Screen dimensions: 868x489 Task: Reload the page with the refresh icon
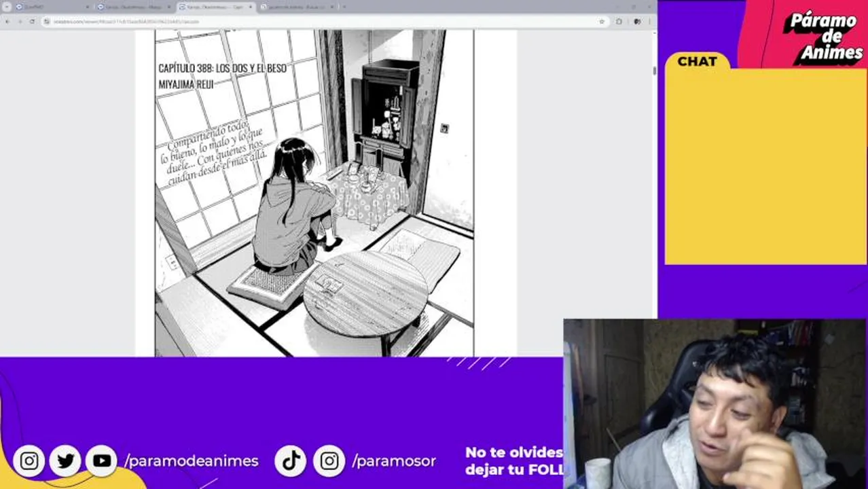[x=32, y=21]
